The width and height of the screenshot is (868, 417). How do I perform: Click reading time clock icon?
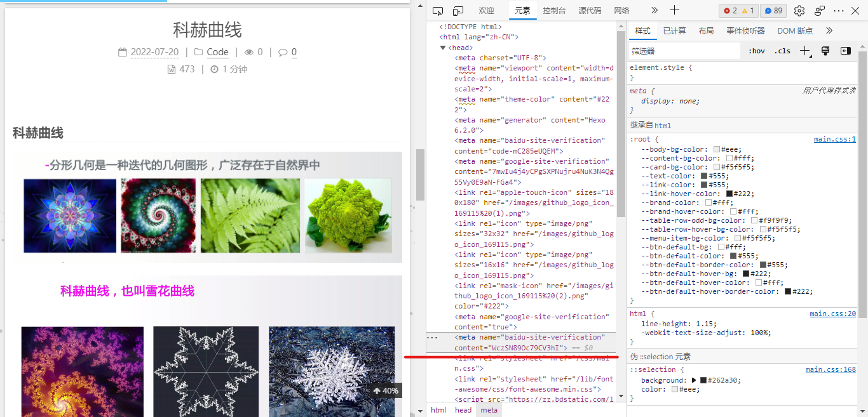click(x=214, y=69)
